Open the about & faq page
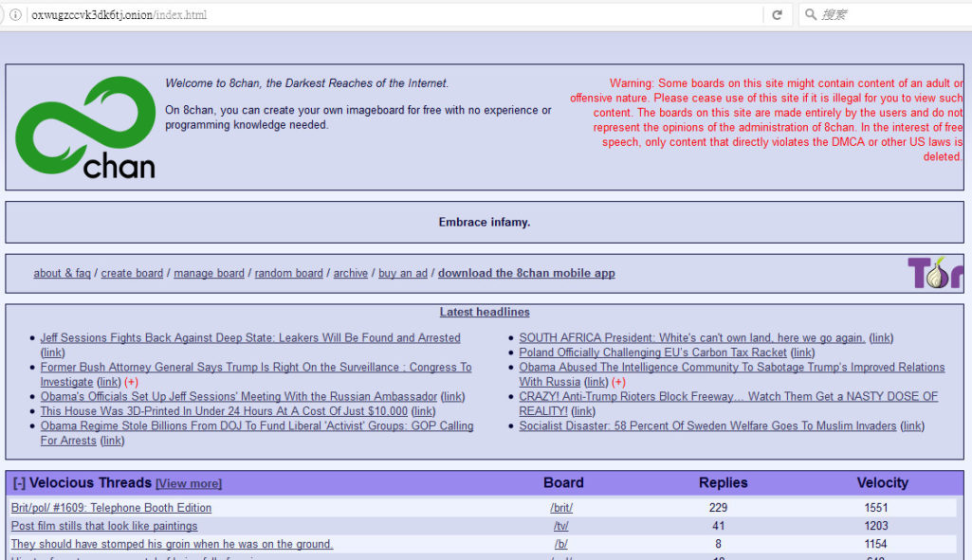 62,274
